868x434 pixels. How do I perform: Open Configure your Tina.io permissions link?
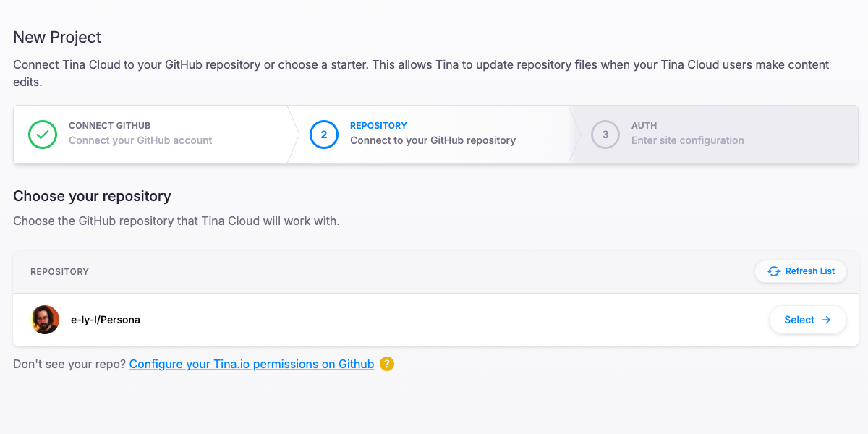[x=252, y=364]
